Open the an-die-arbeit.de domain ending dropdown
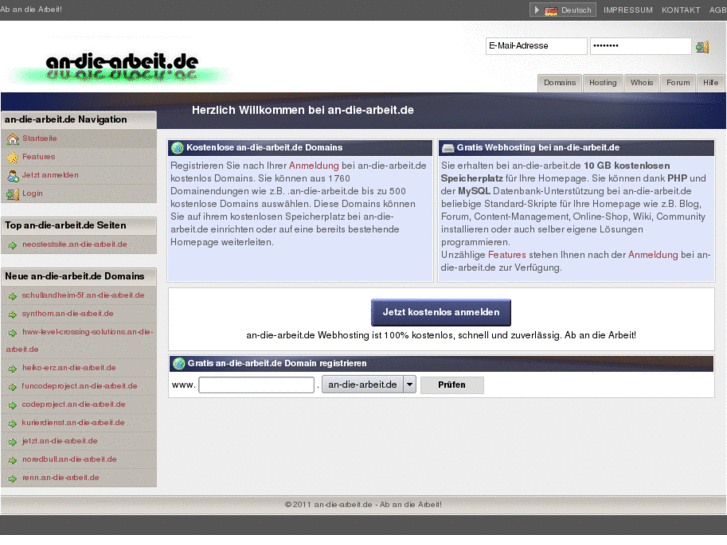The height and width of the screenshot is (545, 727). (x=369, y=385)
